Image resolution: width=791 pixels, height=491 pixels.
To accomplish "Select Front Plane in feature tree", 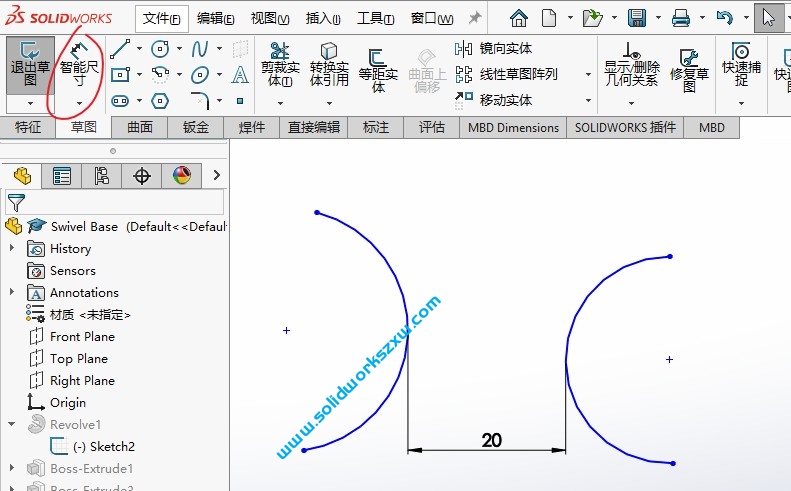I will pyautogui.click(x=82, y=337).
